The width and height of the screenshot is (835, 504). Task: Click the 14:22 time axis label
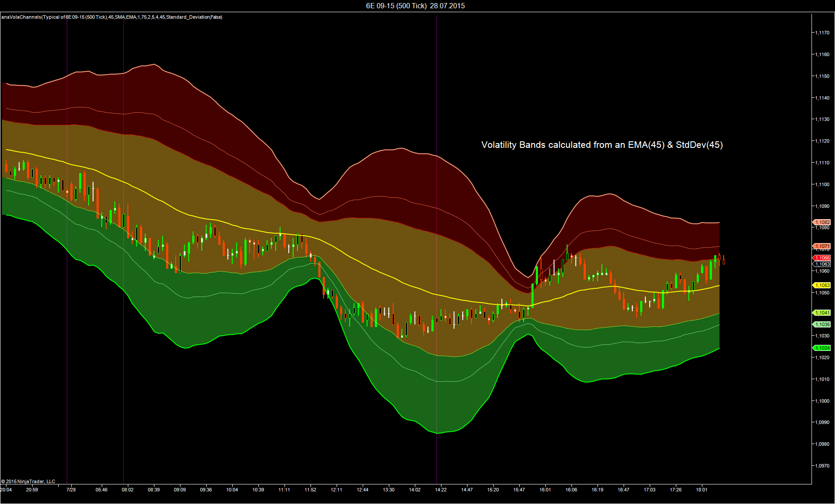tap(441, 490)
